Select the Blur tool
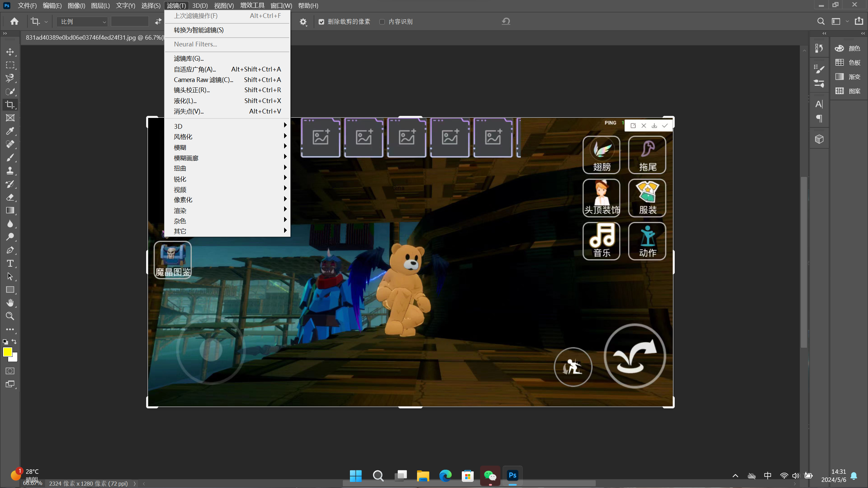The width and height of the screenshot is (868, 488). 10,224
